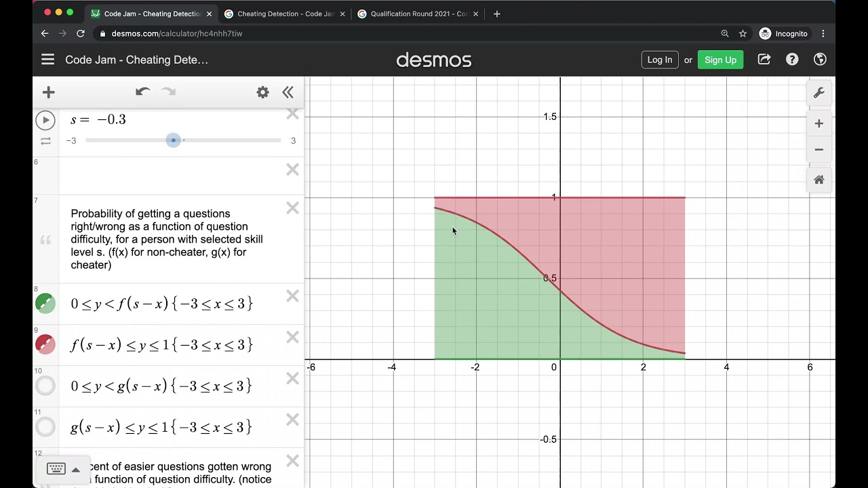Open the Chrome three-dot menu
The width and height of the screenshot is (868, 488).
coord(823,33)
